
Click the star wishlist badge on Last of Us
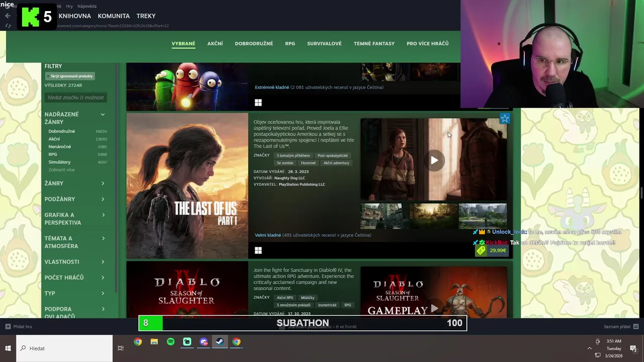(x=505, y=118)
